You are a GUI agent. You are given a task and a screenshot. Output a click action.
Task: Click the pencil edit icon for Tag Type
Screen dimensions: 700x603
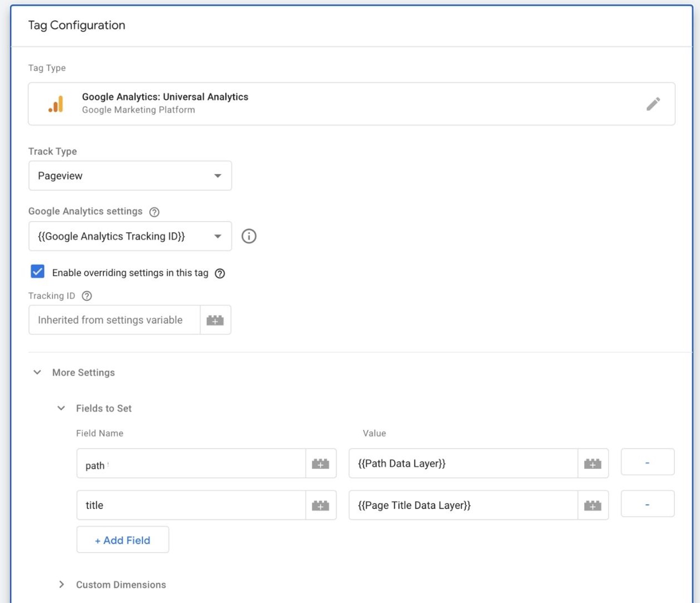click(653, 104)
